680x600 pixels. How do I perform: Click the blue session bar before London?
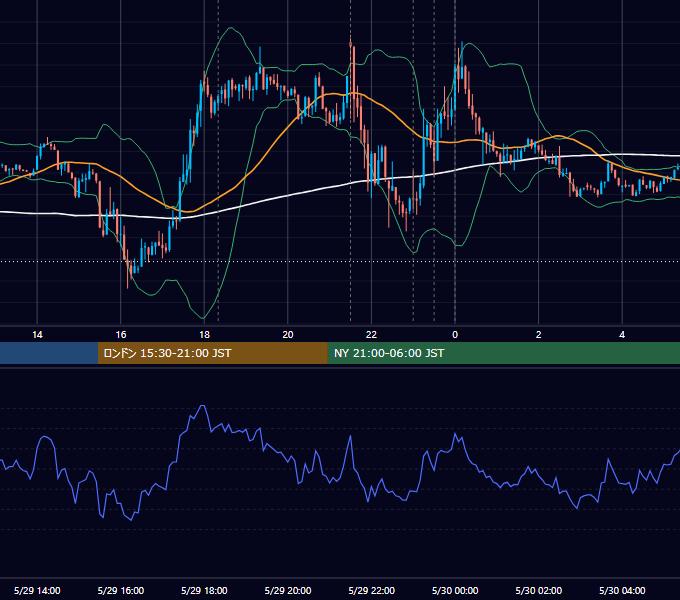click(49, 353)
